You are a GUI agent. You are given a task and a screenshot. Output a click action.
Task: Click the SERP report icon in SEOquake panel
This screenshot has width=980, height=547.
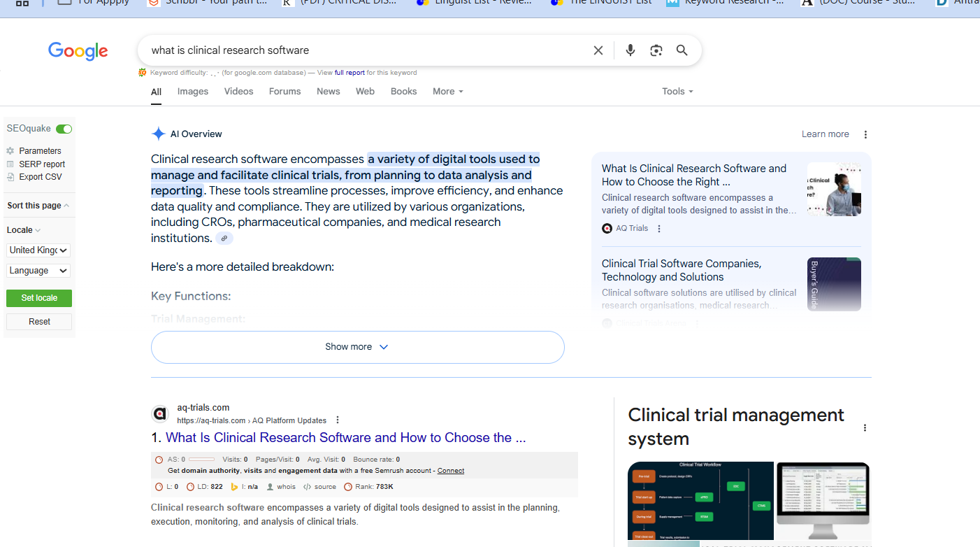click(10, 164)
